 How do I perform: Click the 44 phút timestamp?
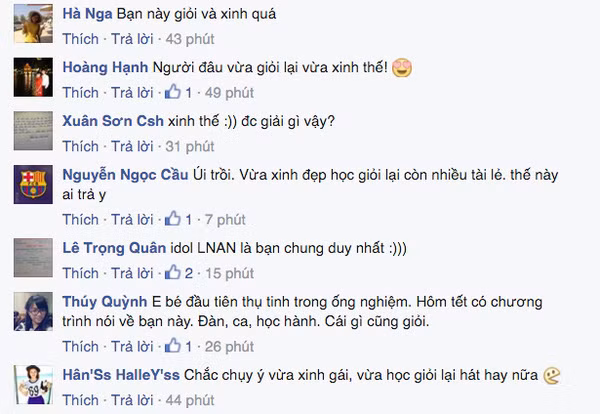tap(190, 400)
